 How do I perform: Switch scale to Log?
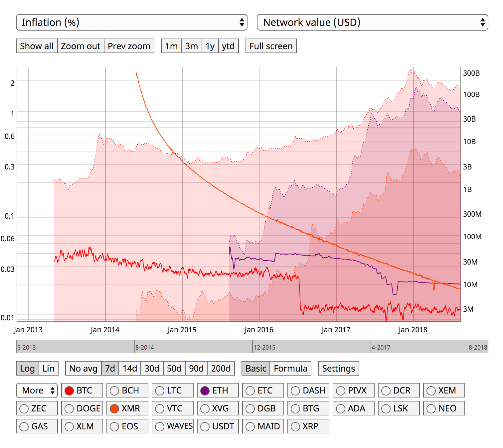click(x=27, y=368)
